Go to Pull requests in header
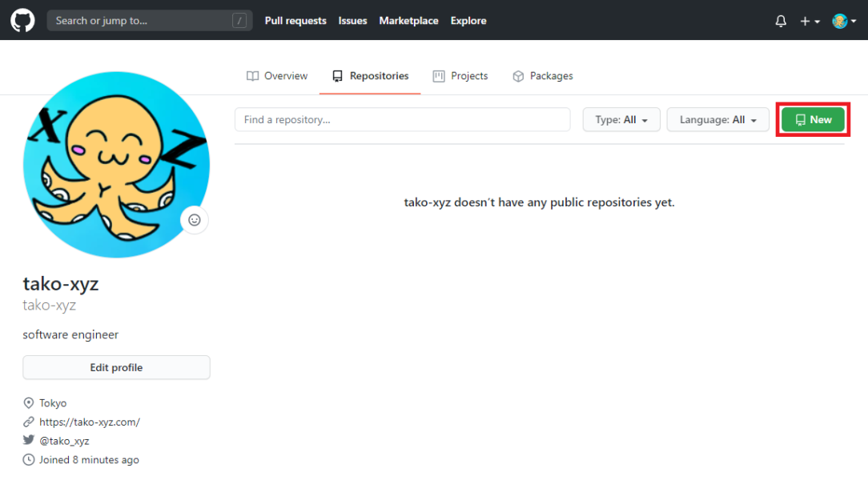Viewport: 868px width, 480px height. click(295, 21)
